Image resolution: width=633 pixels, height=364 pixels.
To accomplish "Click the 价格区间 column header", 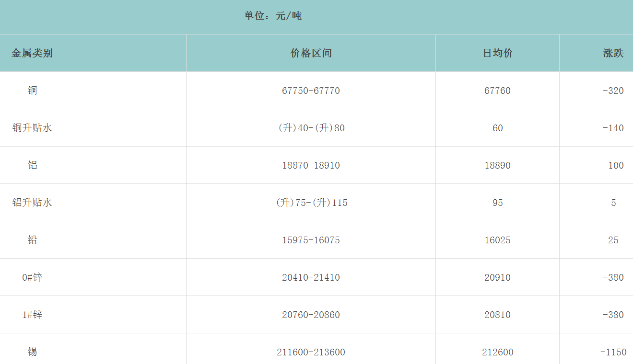I will pyautogui.click(x=311, y=53).
